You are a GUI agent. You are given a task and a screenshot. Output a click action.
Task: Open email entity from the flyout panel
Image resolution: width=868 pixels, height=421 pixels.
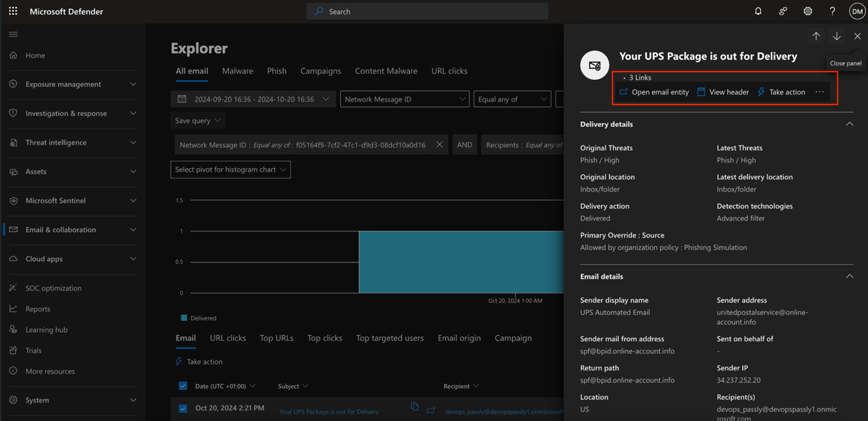pos(654,91)
